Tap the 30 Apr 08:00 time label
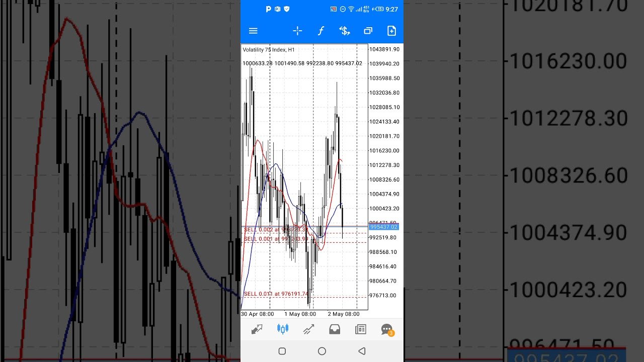Screen dimensions: 644x362 pyautogui.click(x=257, y=314)
